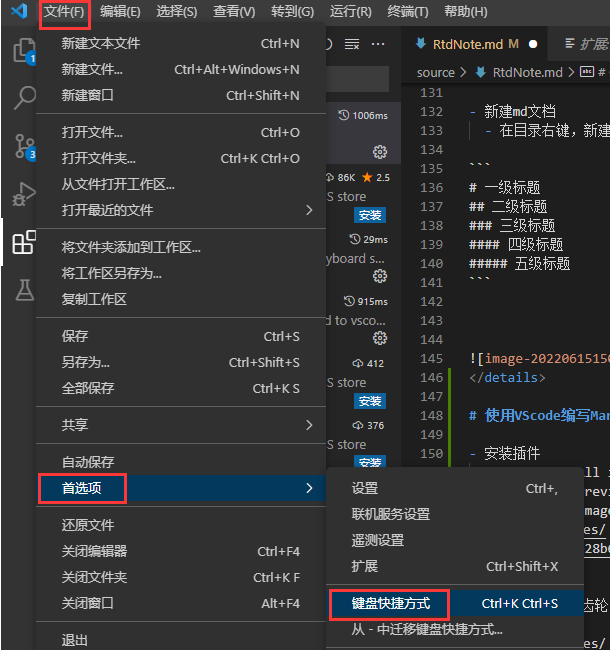Click RtdNote.md breadcrumb segment
Screen dimensions: 610x650
point(527,73)
